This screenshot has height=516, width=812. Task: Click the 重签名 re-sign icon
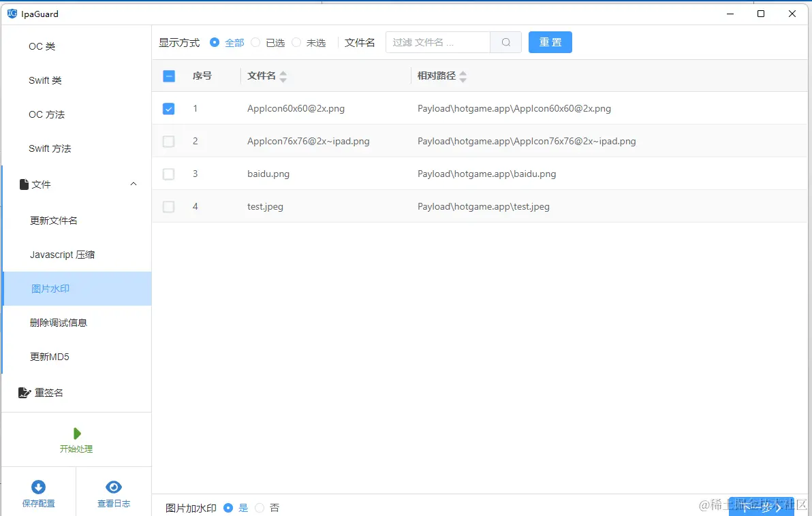pyautogui.click(x=25, y=393)
